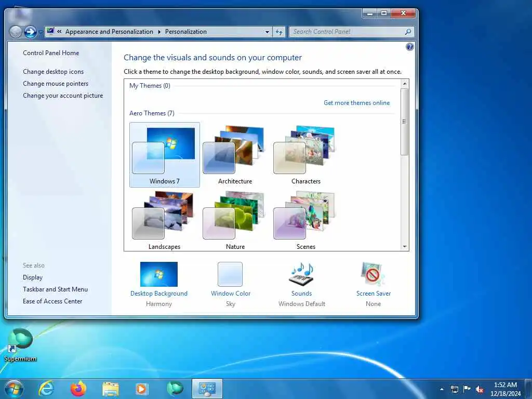Image resolution: width=532 pixels, height=399 pixels.
Task: Click the search magnifier icon
Action: (x=408, y=32)
